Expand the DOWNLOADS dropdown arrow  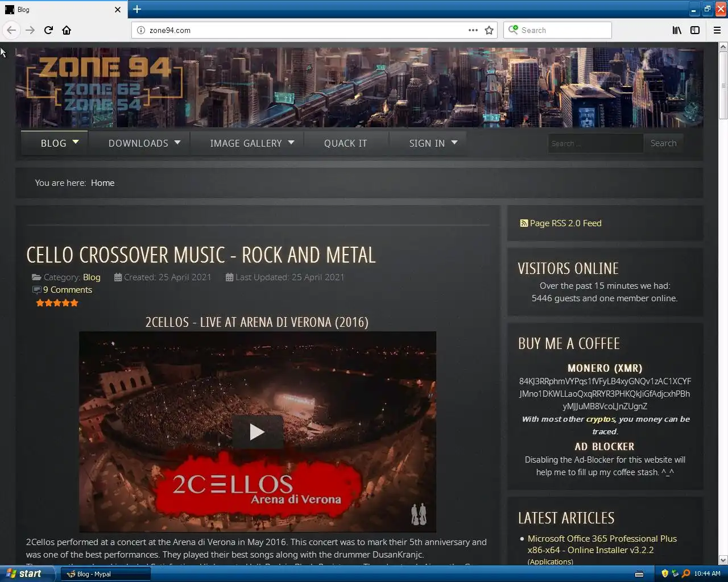click(177, 142)
